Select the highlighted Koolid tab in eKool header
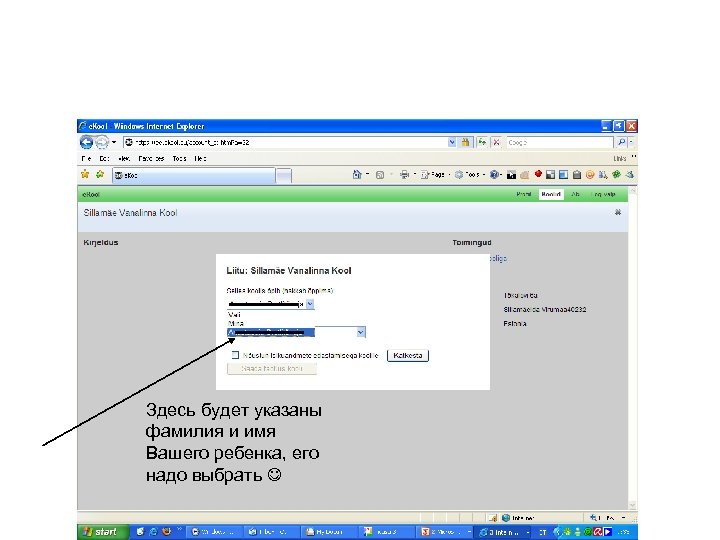The width and height of the screenshot is (720, 540). pyautogui.click(x=551, y=195)
